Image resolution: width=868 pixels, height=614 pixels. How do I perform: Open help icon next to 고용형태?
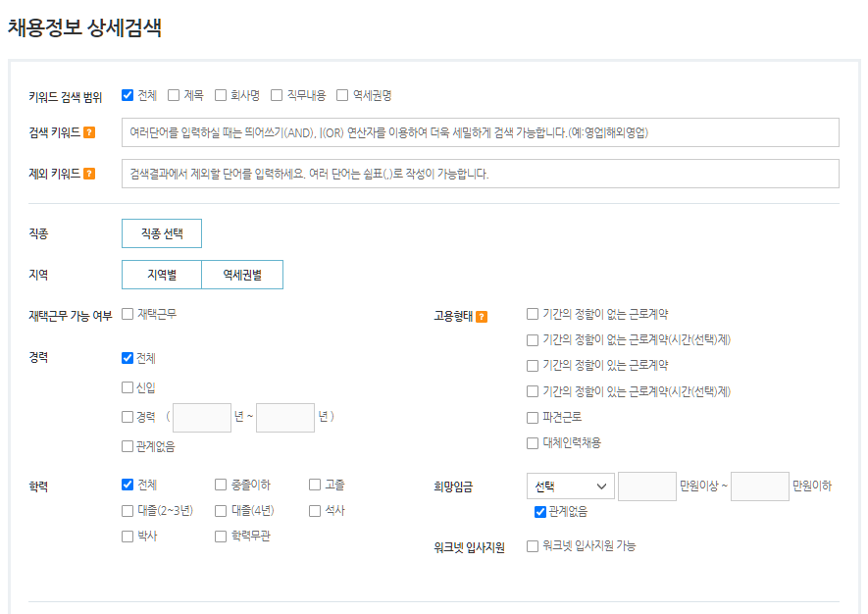click(482, 317)
